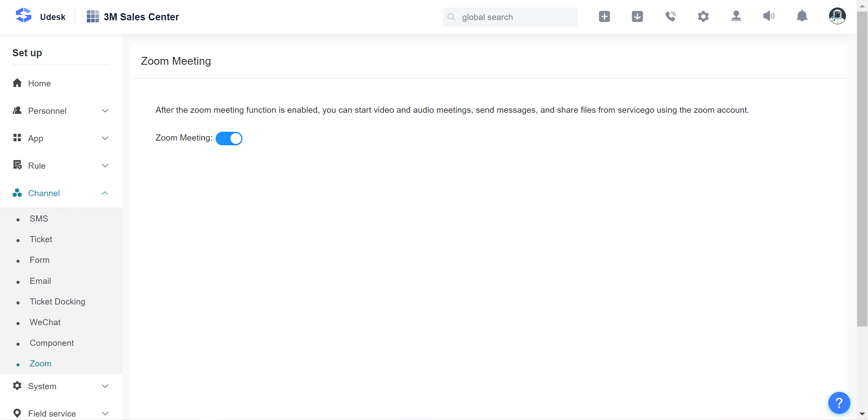
Task: Click the Channel hexagons icon
Action: 17,193
